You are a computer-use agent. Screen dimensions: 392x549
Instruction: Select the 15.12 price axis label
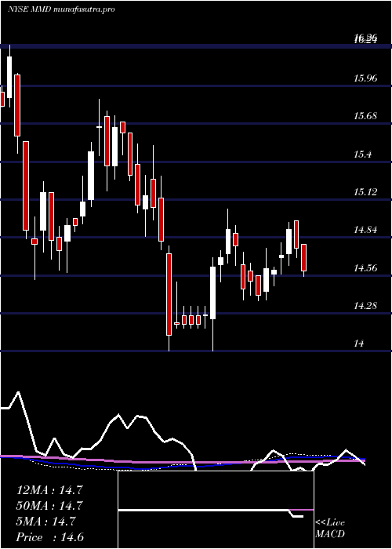coord(365,192)
